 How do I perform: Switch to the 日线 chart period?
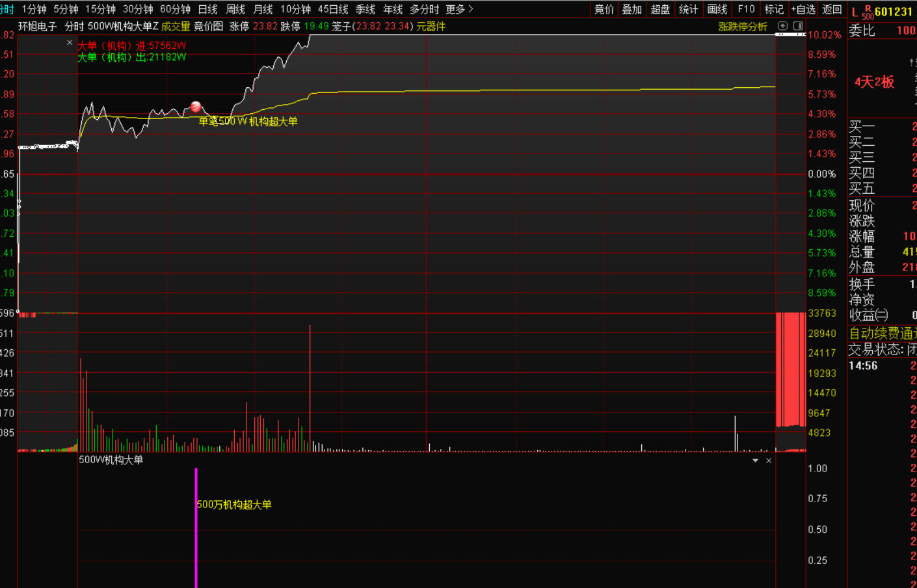pos(207,9)
